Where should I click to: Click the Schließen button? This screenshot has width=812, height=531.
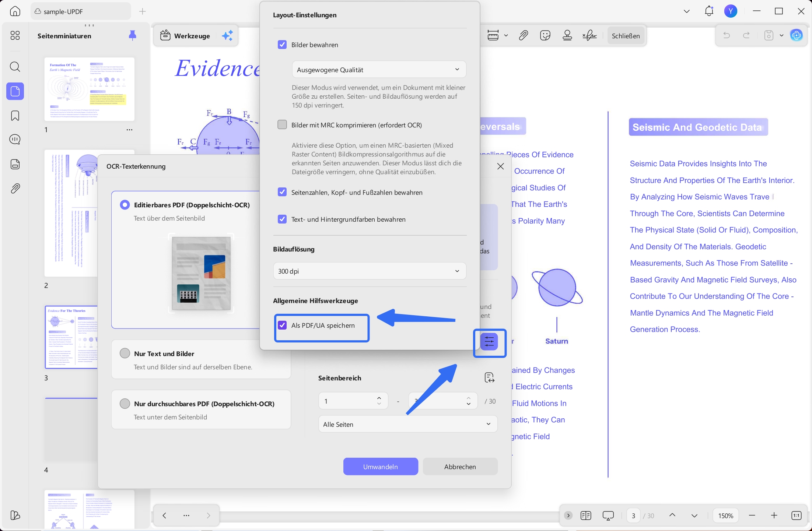(x=626, y=36)
